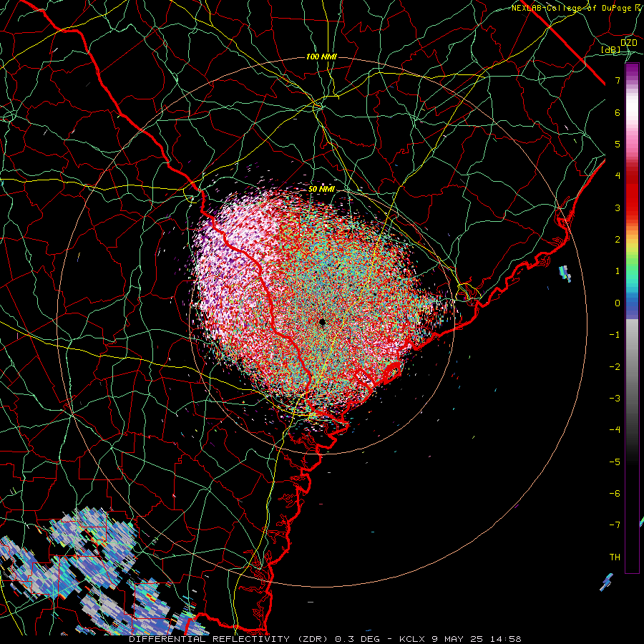Screen dimensions: 644x644
Task: Click the [dB] units label
Action: 611,49
